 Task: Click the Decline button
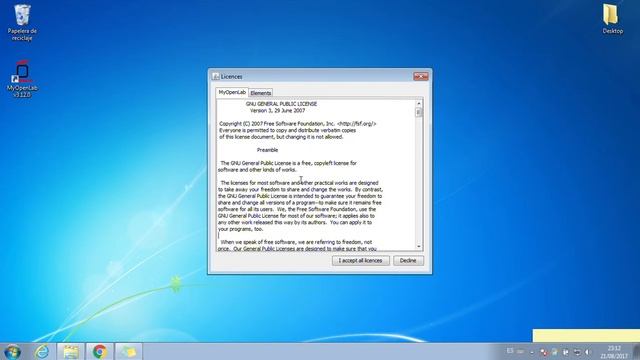coord(408,260)
